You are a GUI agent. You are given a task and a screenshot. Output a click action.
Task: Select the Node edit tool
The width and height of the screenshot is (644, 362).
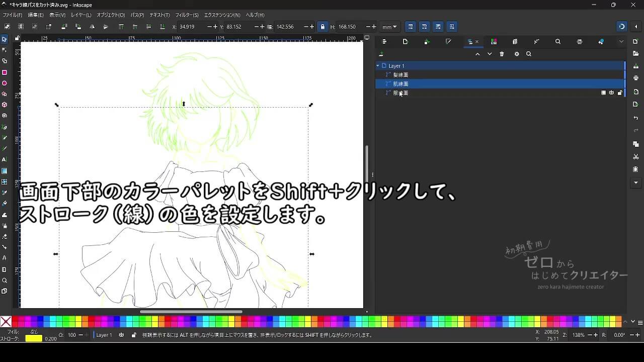(5, 50)
